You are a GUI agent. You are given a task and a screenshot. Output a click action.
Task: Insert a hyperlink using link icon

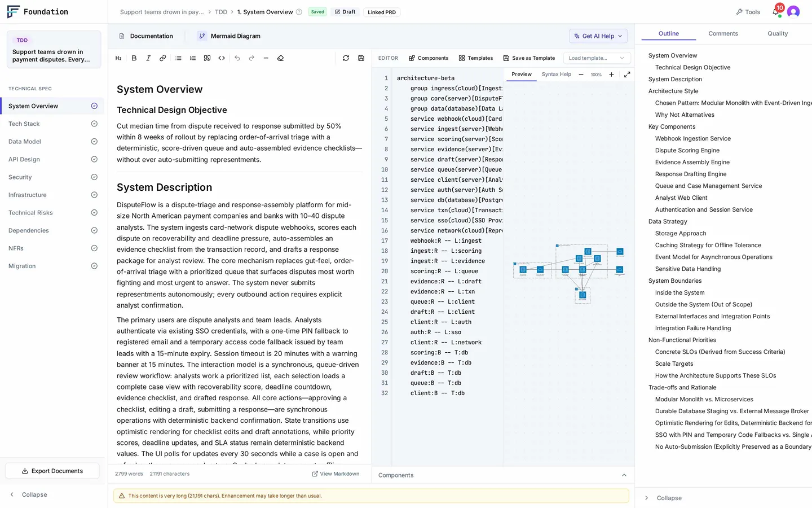[x=163, y=58]
